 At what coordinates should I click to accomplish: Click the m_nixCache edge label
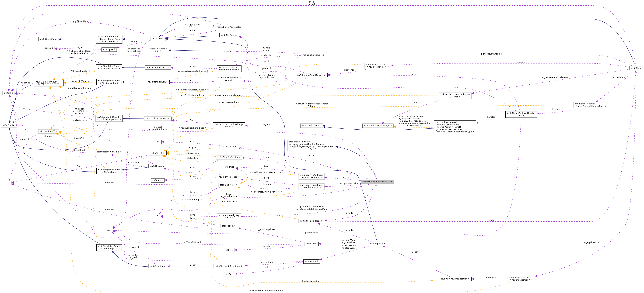pos(349,178)
